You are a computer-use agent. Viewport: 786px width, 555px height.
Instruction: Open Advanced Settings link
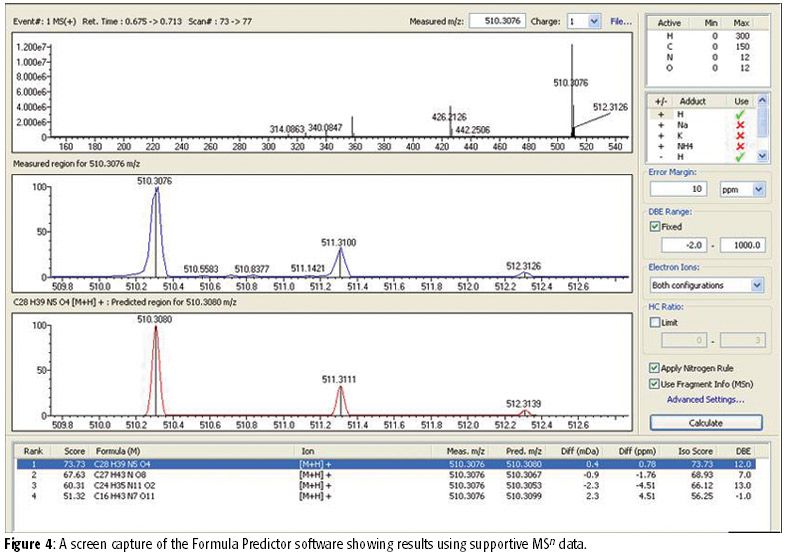[705, 400]
